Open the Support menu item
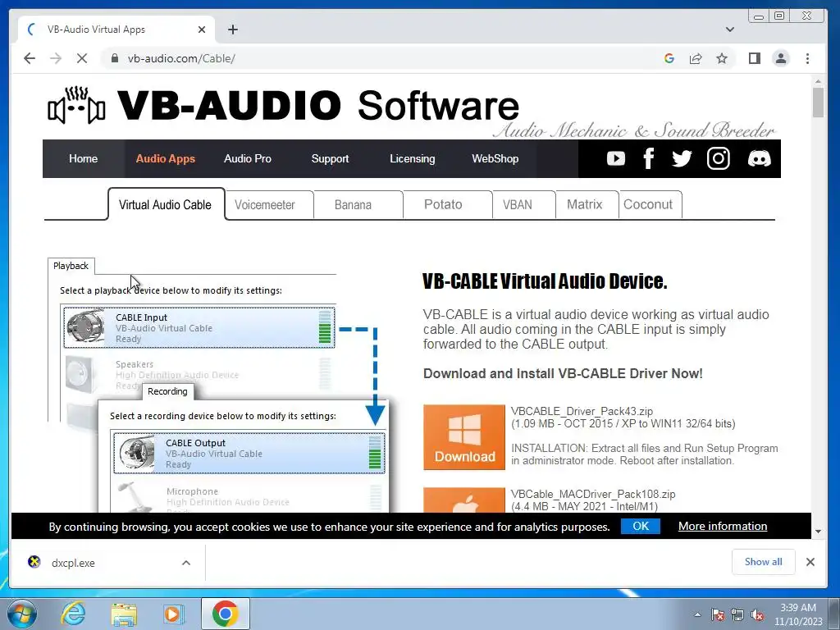Image resolution: width=840 pixels, height=630 pixels. tap(330, 158)
